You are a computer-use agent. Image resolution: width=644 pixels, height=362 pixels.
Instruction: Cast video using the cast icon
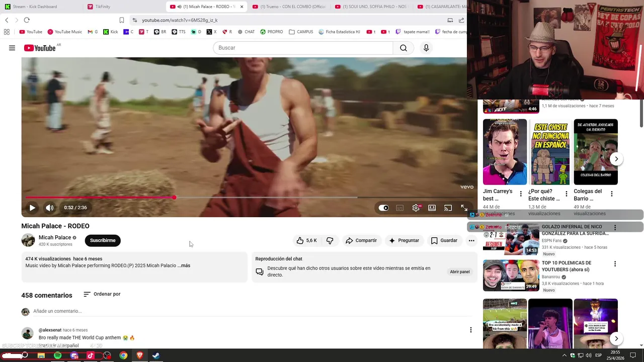(448, 208)
